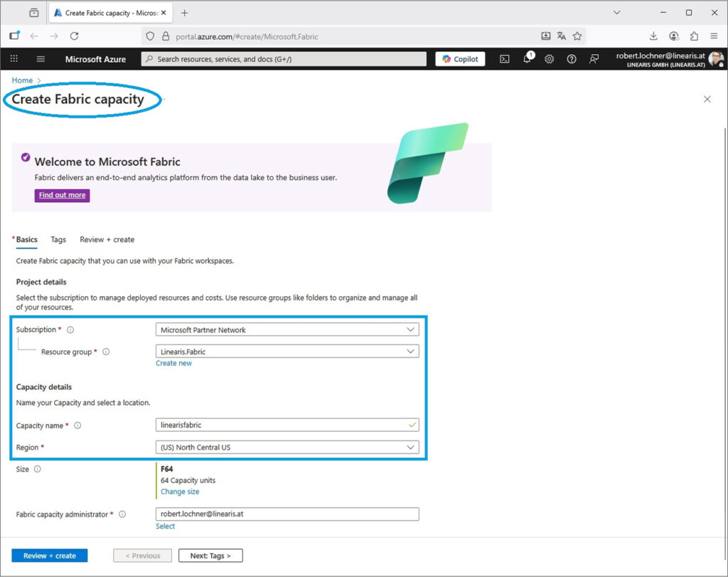This screenshot has width=728, height=577.
Task: Bookmark this page with the star icon
Action: click(577, 36)
